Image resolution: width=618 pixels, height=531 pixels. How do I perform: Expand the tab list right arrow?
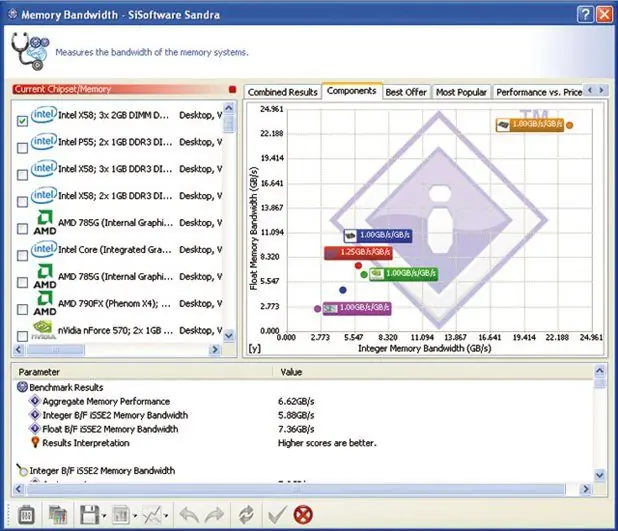pos(601,90)
